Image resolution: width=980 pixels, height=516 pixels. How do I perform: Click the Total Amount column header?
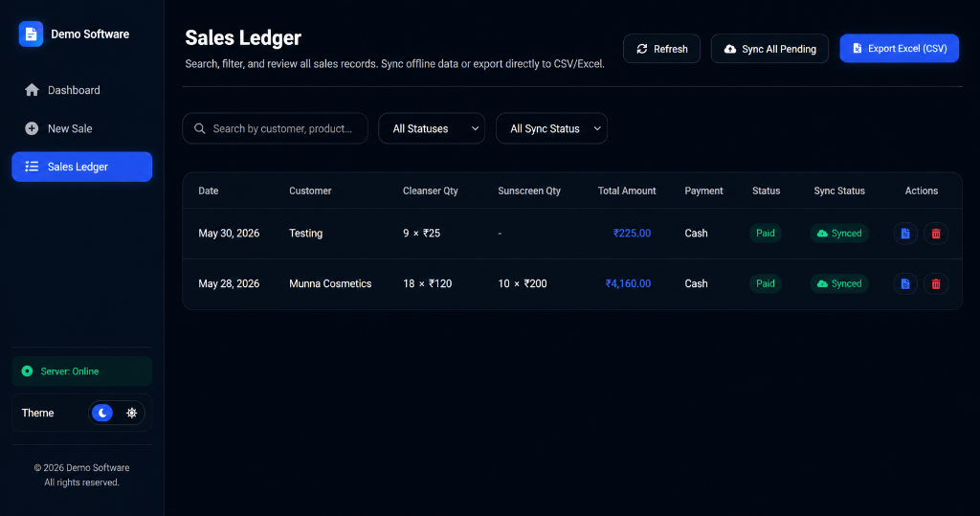[627, 191]
